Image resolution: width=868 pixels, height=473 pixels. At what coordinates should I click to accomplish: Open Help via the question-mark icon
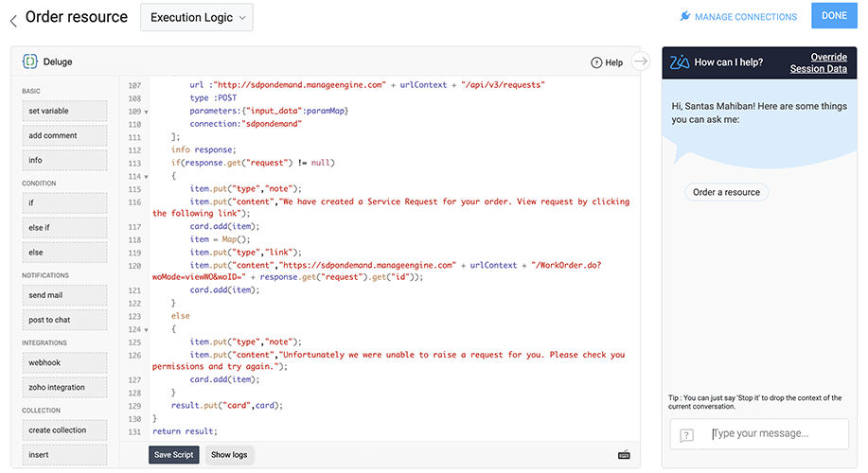click(x=596, y=62)
